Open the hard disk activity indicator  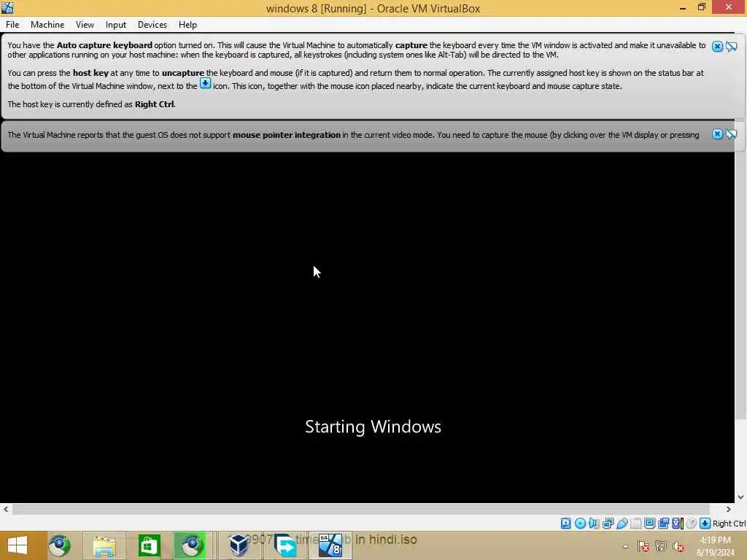565,524
